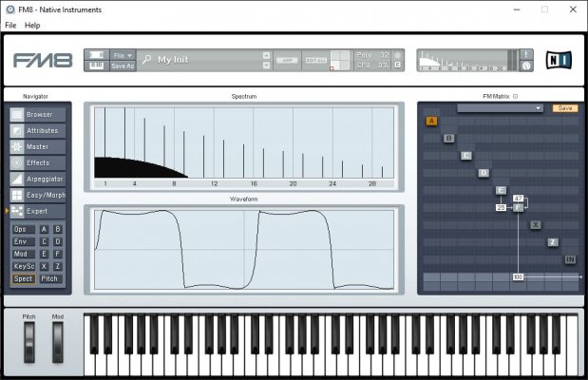Screen dimensions: 588x380
Task: Click the Attributes icon in Navigator
Action: click(x=17, y=130)
